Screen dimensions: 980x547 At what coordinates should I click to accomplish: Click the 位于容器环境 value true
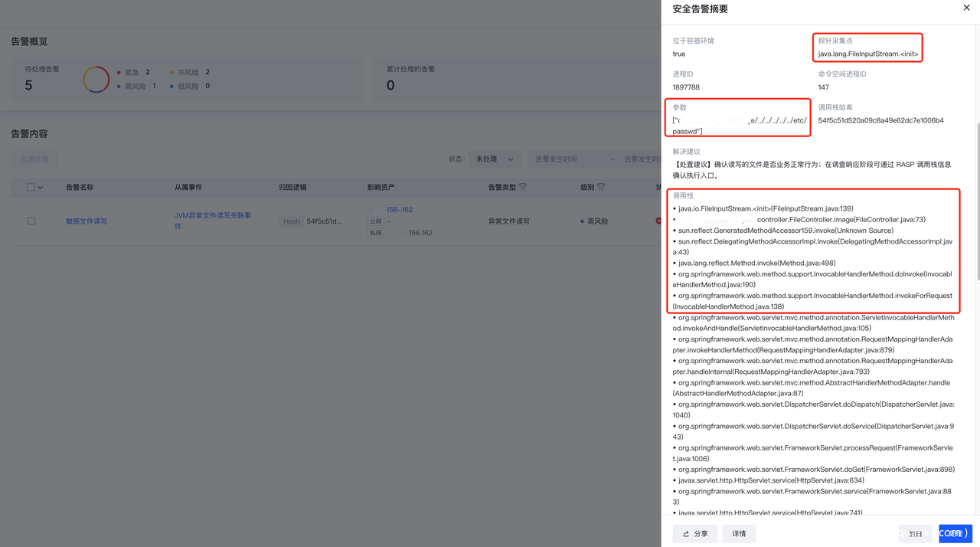pos(679,54)
